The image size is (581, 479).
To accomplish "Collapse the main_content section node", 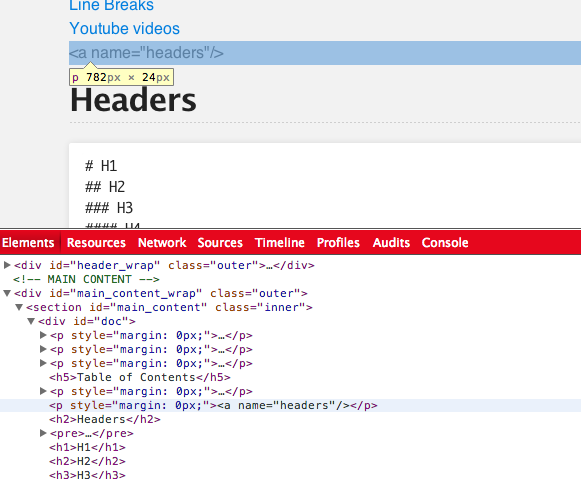I will 19,307.
